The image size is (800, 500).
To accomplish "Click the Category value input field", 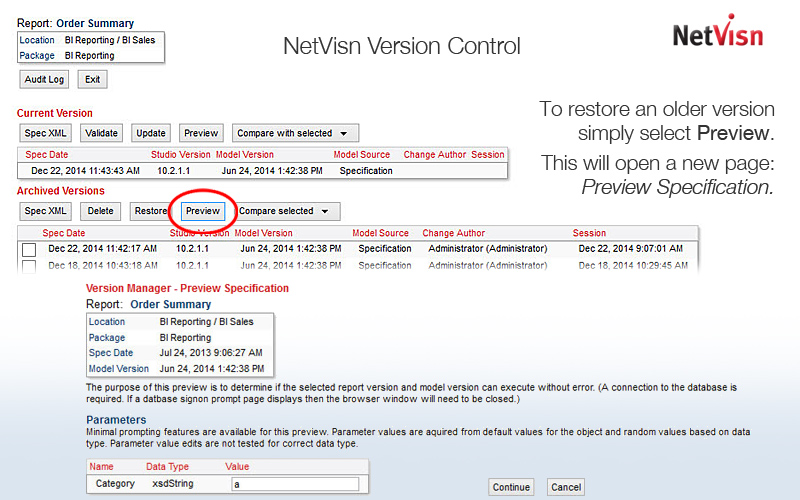I will 295,484.
